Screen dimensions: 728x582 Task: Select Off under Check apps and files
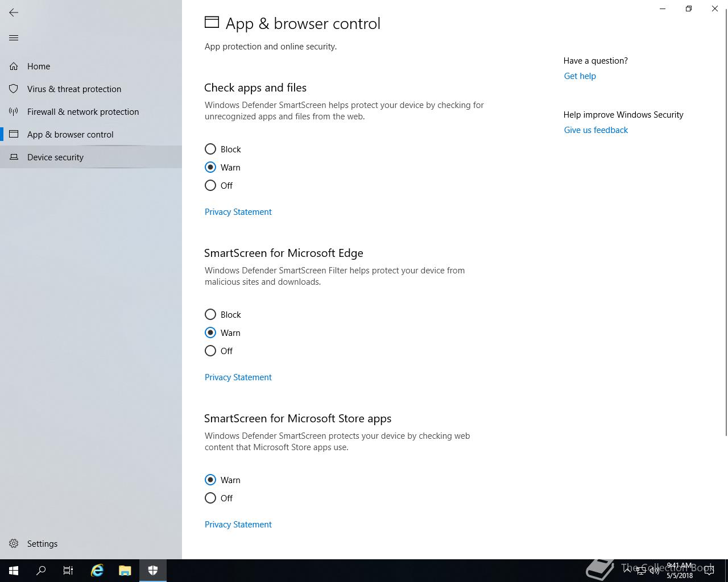click(210, 186)
